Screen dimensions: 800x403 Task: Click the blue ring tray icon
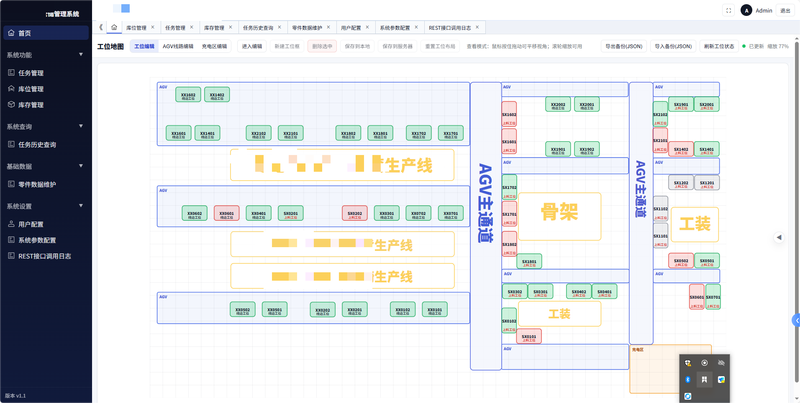pyautogui.click(x=688, y=396)
